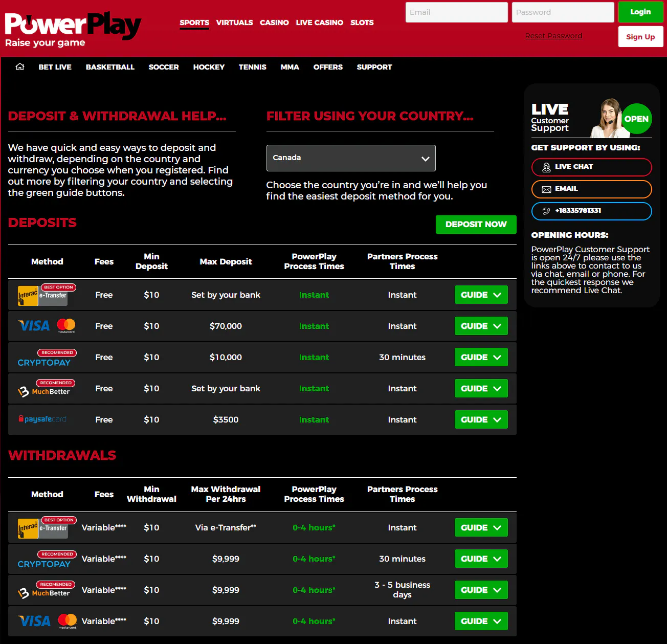Click the Visa logo in Withdrawals table
667x644 pixels.
click(x=34, y=621)
